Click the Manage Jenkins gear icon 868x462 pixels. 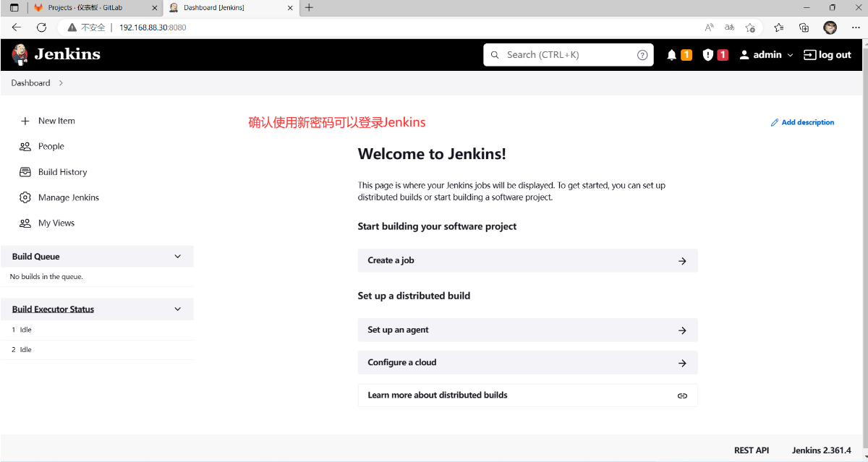25,197
